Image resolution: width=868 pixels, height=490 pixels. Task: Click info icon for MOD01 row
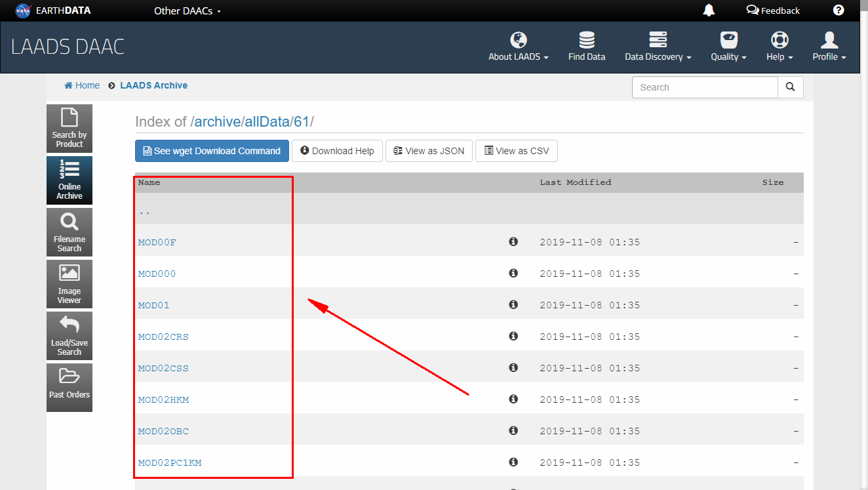pos(513,304)
